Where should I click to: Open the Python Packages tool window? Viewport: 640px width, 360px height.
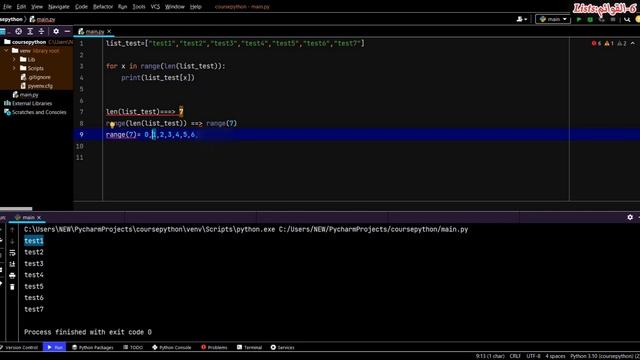pos(93,347)
